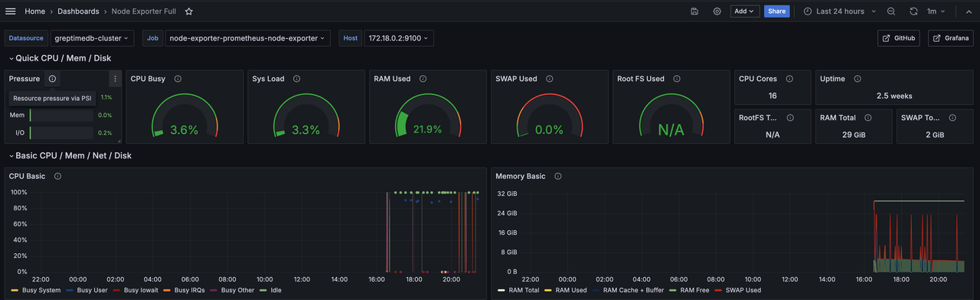This screenshot has width=980, height=300.
Task: Click the save dashboard icon
Action: point(694,11)
